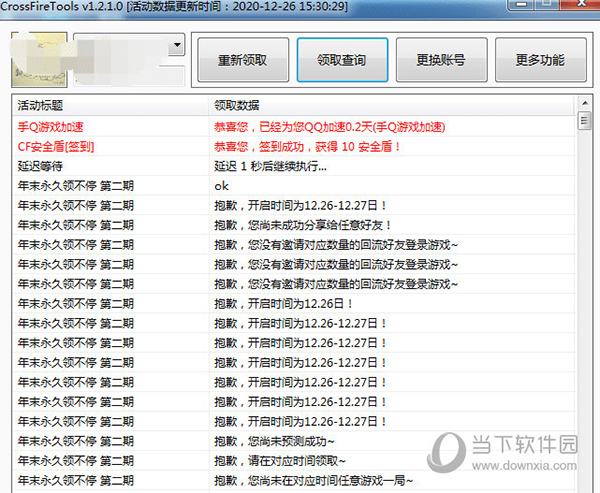600x493 pixels.
Task: Click the 领取数据 column header
Action: 392,105
